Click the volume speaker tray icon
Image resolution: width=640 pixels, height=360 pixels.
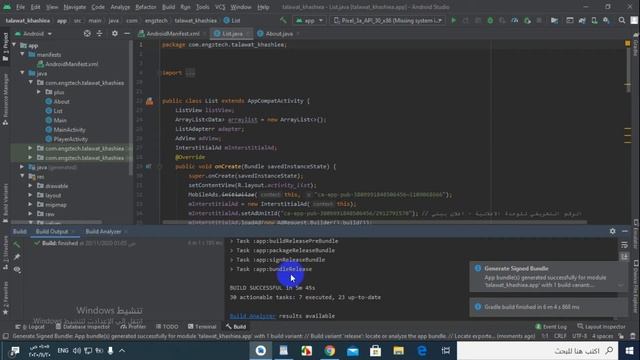pyautogui.click(x=77, y=351)
